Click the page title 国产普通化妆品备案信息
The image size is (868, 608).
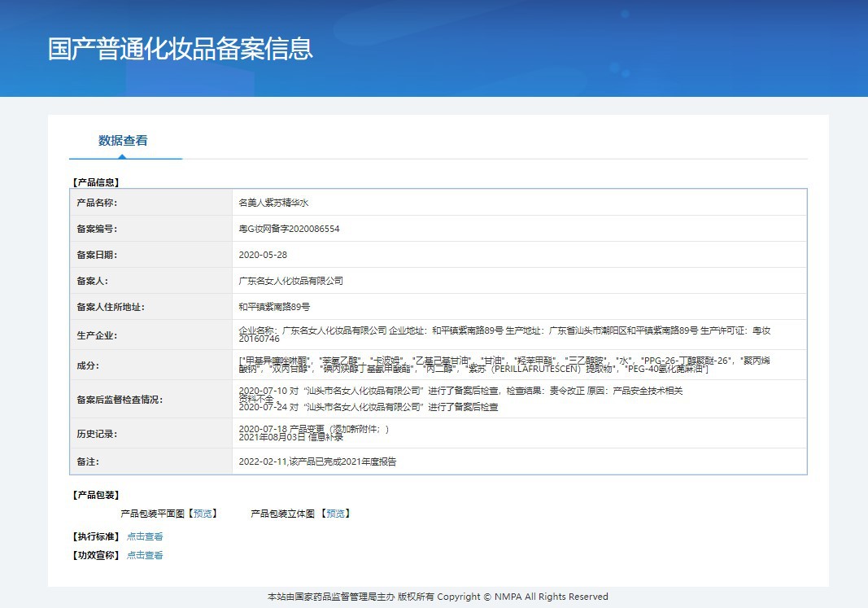click(x=181, y=50)
